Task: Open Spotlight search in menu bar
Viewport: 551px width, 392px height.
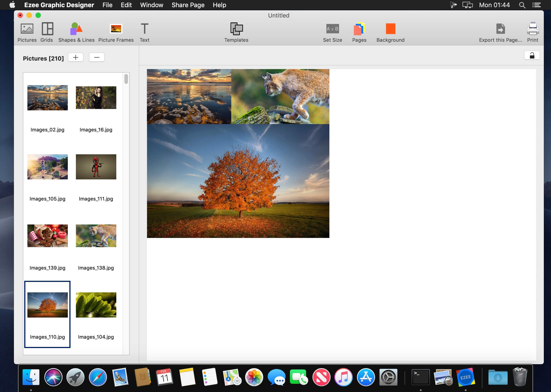Action: coord(522,5)
